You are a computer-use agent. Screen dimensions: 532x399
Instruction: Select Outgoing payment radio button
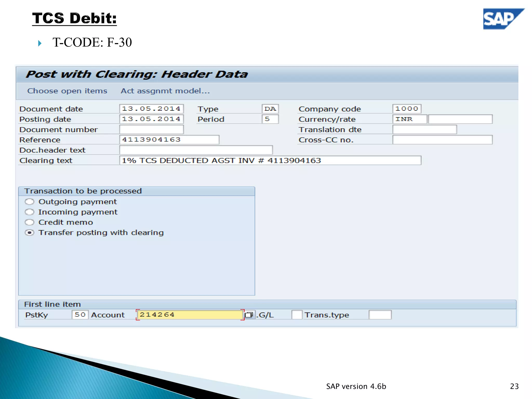30,202
